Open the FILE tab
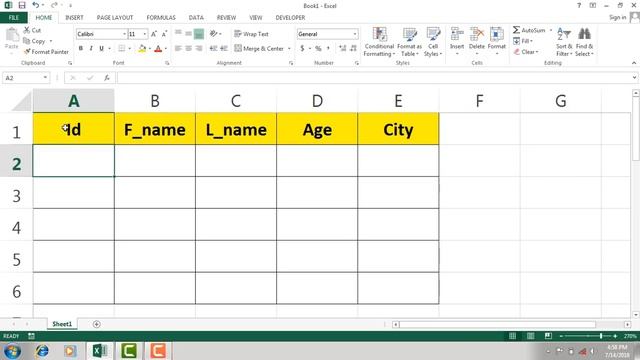Screen dimensions: 640x360 (14, 18)
